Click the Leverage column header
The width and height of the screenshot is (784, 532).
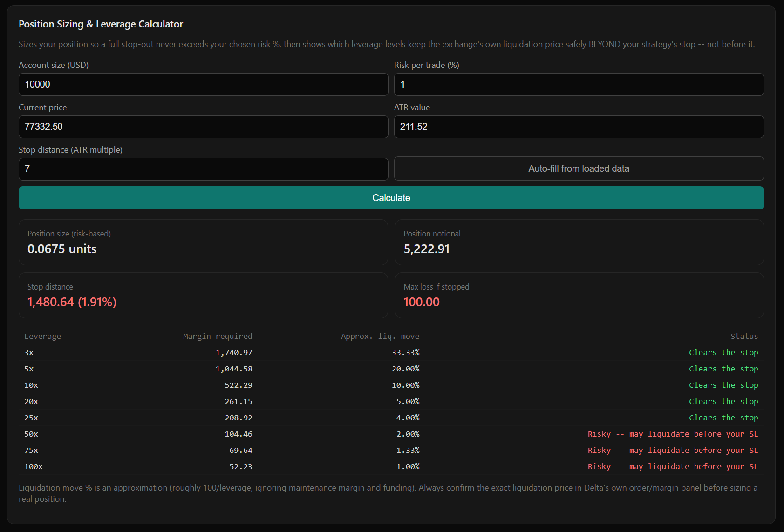[42, 336]
